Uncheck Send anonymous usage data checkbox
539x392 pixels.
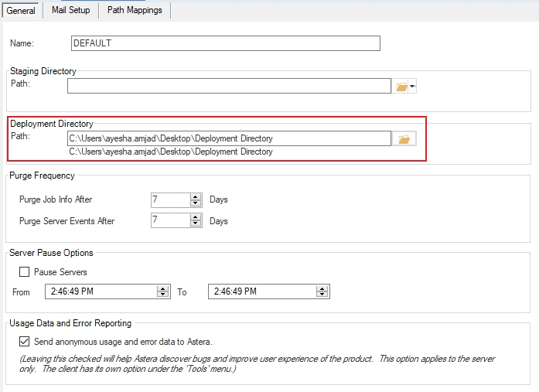(25, 341)
